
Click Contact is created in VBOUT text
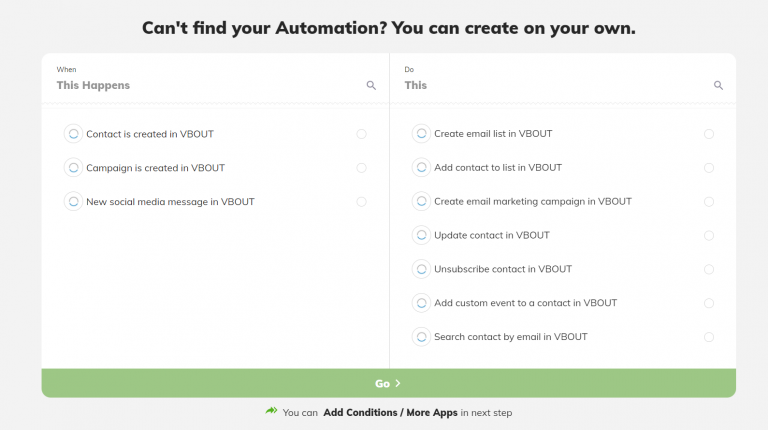[x=150, y=134]
